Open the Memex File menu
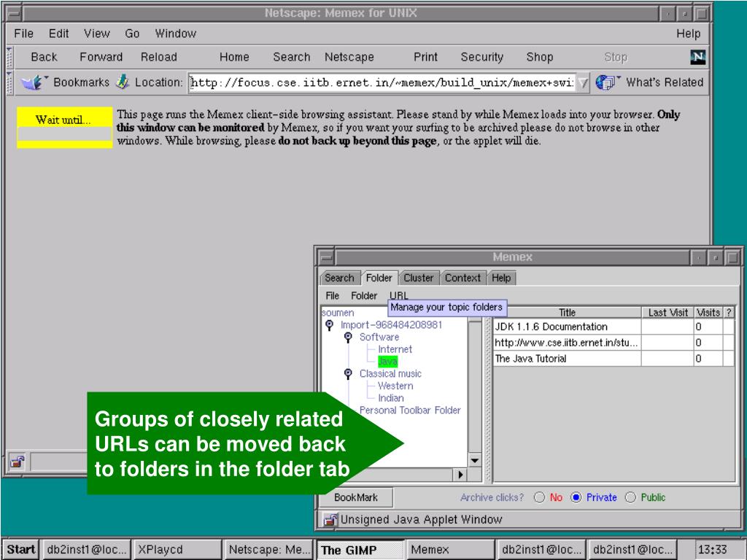 (x=333, y=296)
